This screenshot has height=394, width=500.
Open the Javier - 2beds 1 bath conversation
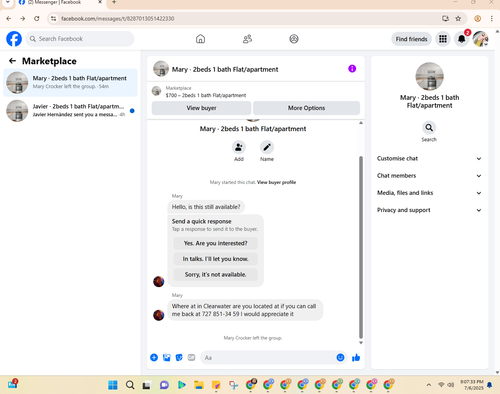(x=70, y=111)
